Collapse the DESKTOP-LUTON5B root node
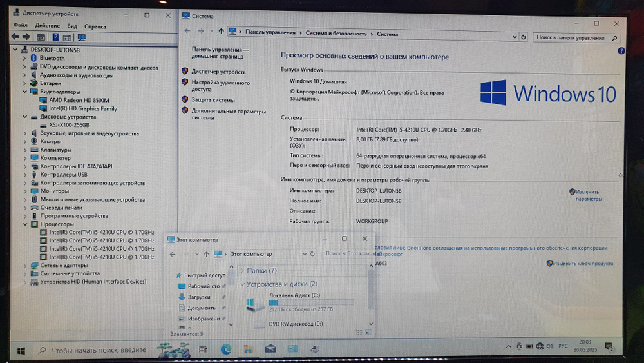The height and width of the screenshot is (363, 644). (x=15, y=50)
